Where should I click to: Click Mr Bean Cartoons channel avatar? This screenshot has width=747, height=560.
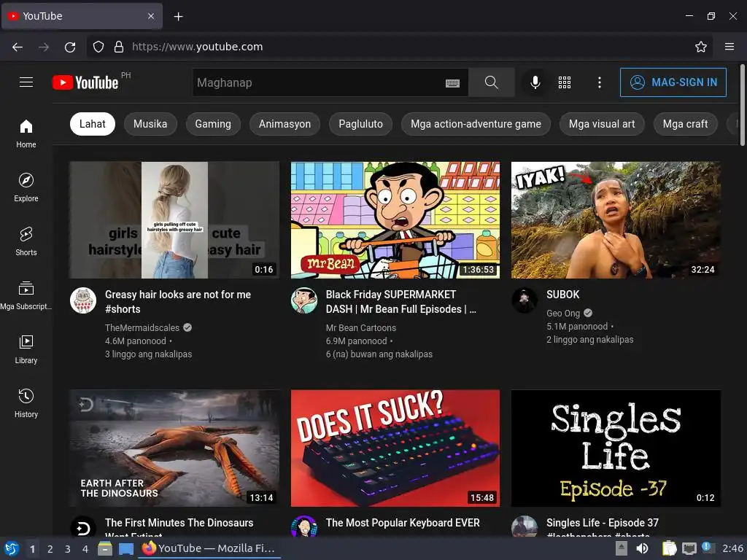304,300
